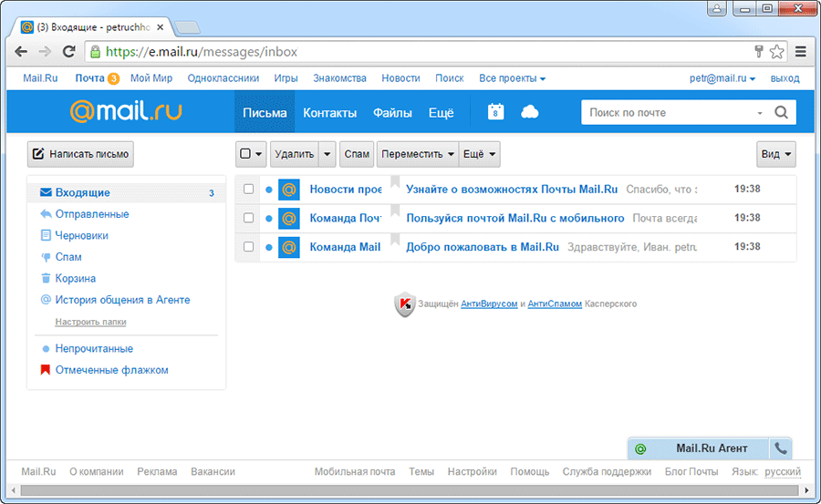Click sender avatar of Новости проекта message
This screenshot has width=821, height=504.
click(289, 190)
